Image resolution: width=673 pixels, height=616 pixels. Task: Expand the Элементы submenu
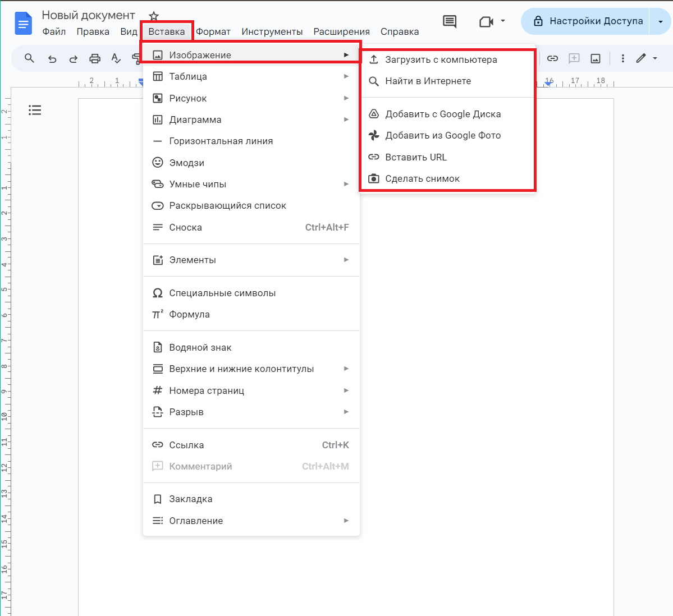(251, 260)
